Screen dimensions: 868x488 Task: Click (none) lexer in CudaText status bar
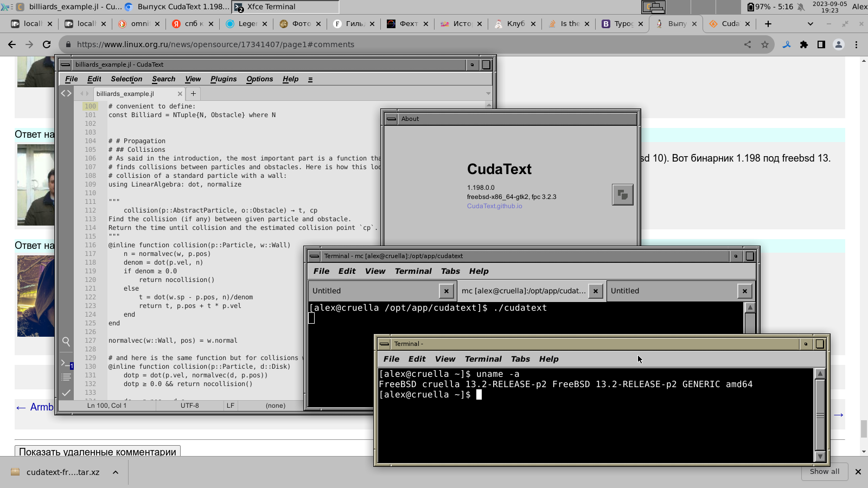click(276, 406)
